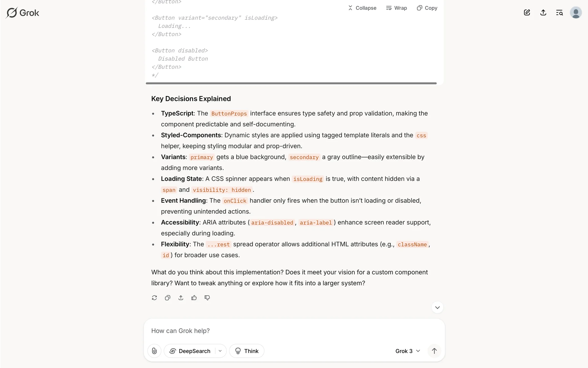Toggle DeepSearch mode
Image resolution: width=588 pixels, height=368 pixels.
pyautogui.click(x=190, y=351)
